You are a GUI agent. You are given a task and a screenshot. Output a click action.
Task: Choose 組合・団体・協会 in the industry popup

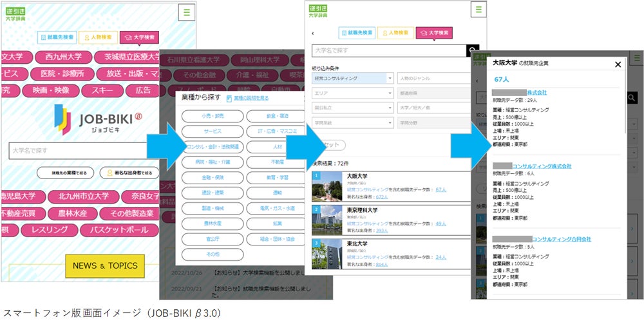point(277,239)
